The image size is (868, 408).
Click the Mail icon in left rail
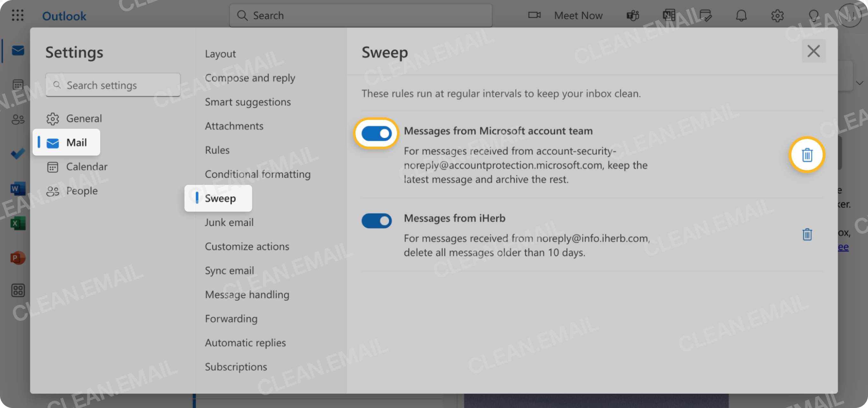18,50
